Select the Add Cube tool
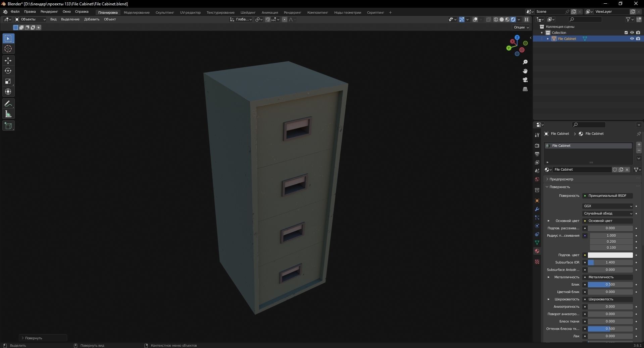Image resolution: width=644 pixels, height=348 pixels. coord(8,126)
